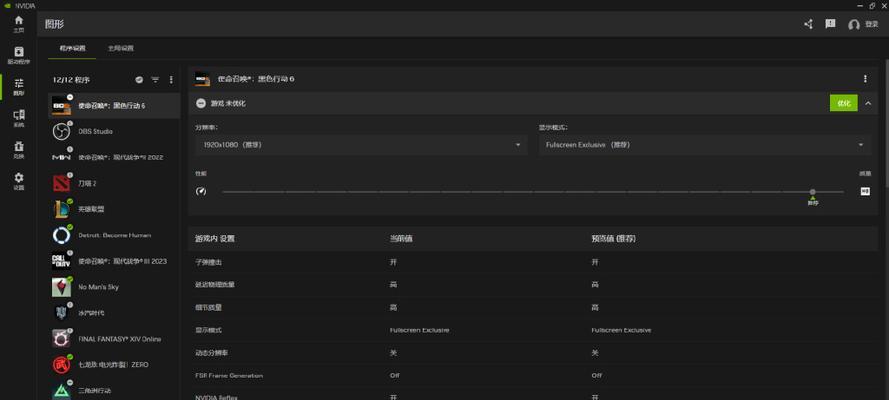The image size is (889, 400).
Task: Click the 登录 (Login) link
Action: 871,24
